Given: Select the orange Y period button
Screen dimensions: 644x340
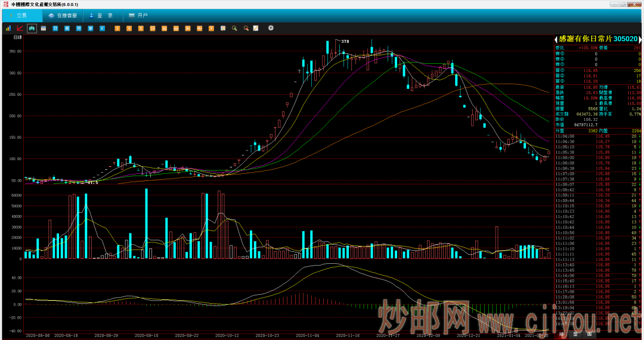Looking at the screenshot, I should 211,29.
